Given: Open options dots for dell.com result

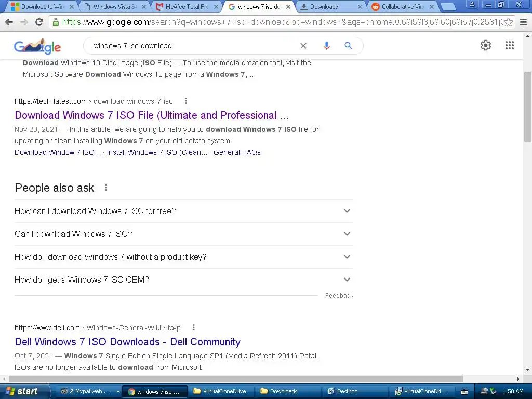Looking at the screenshot, I should tap(193, 327).
